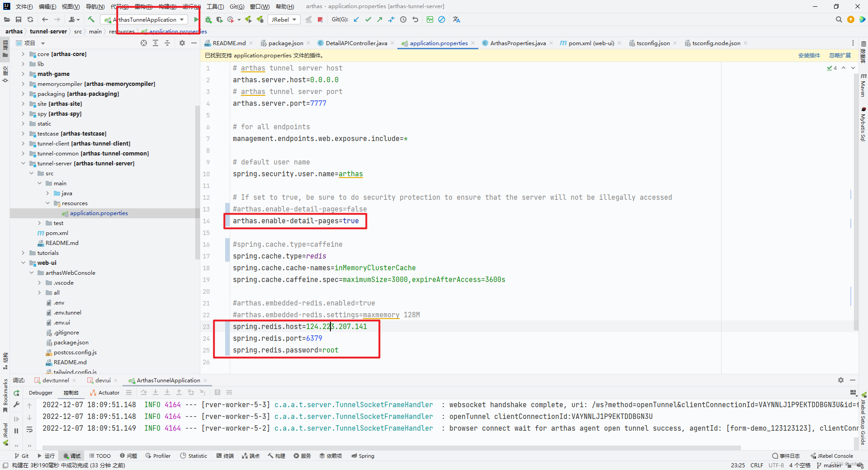868x470 pixels.
Task: Click the 忽略扩展 link in the notification banner
Action: tap(840, 55)
